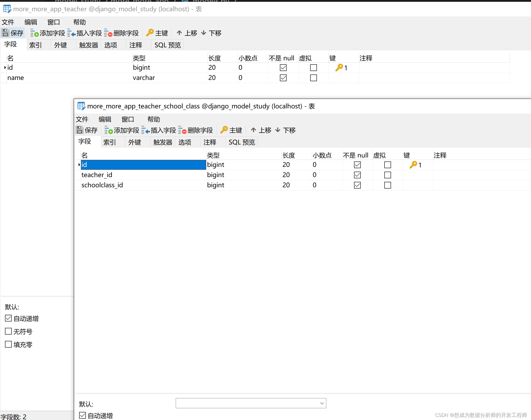Click 选项 tab in teacher window

(113, 45)
